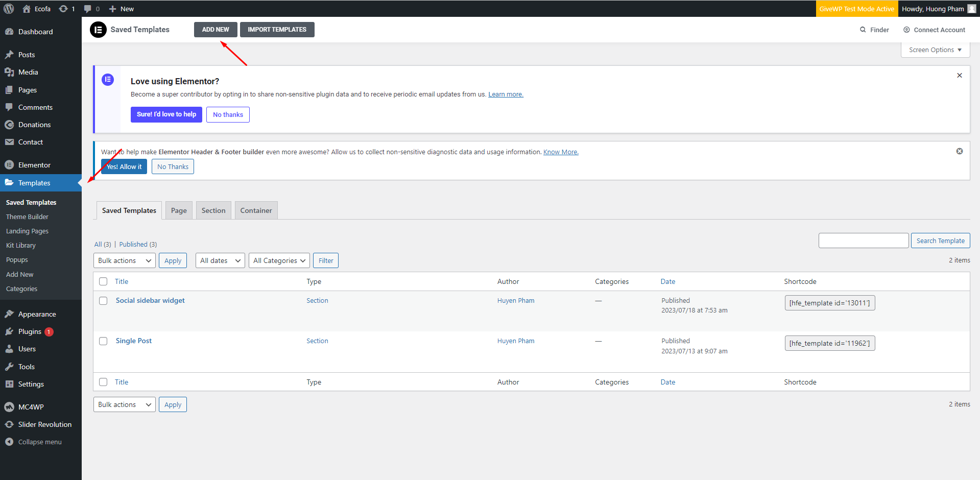The image size is (980, 480).
Task: Expand the All Categories dropdown
Action: [x=279, y=260]
